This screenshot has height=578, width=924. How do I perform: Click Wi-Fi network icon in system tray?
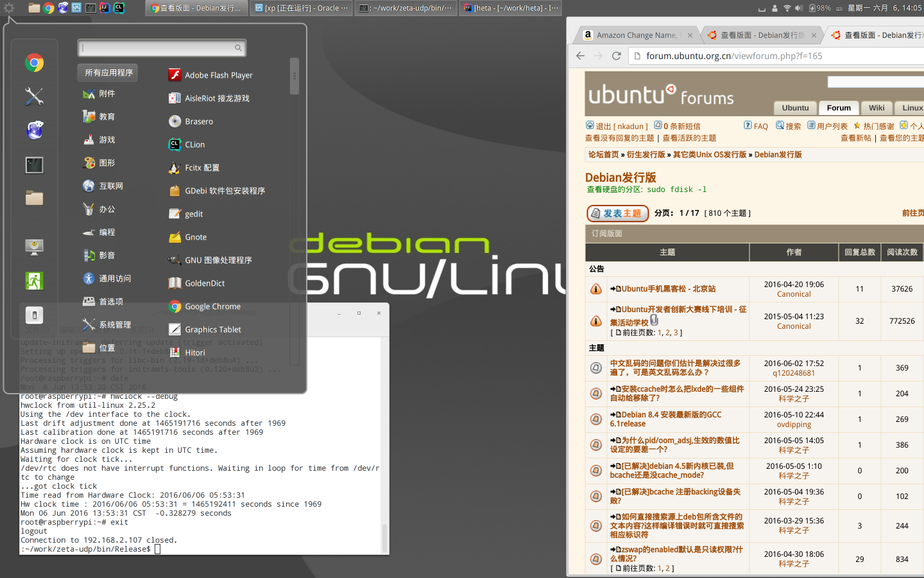point(787,8)
